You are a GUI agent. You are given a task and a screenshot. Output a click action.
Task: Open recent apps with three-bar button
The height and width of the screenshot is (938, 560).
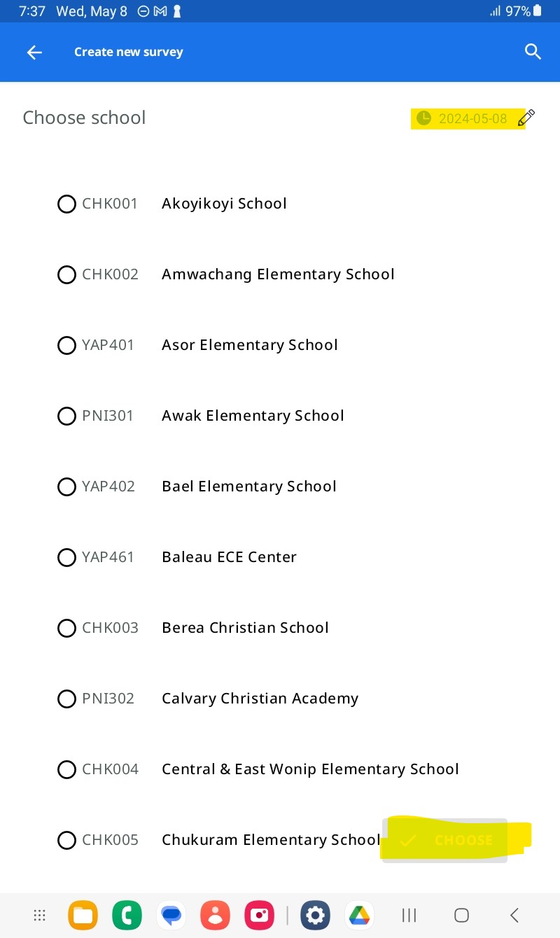coord(409,915)
